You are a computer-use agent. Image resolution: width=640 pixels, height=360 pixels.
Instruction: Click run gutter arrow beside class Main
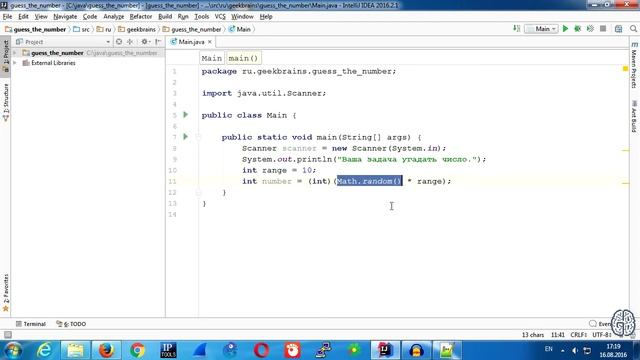(185, 115)
